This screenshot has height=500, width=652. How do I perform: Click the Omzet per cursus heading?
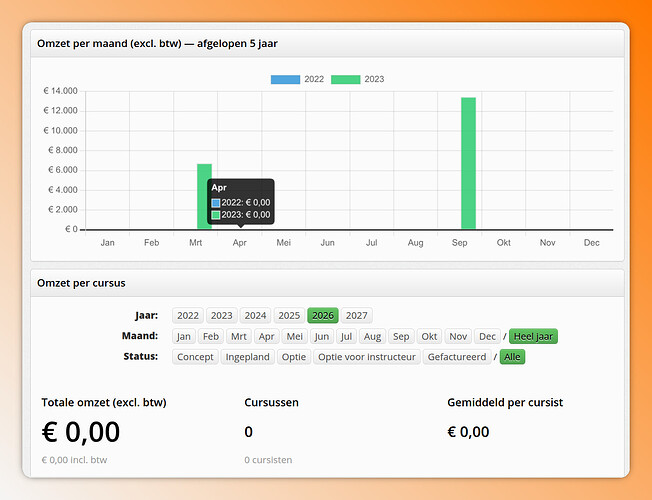pos(81,283)
